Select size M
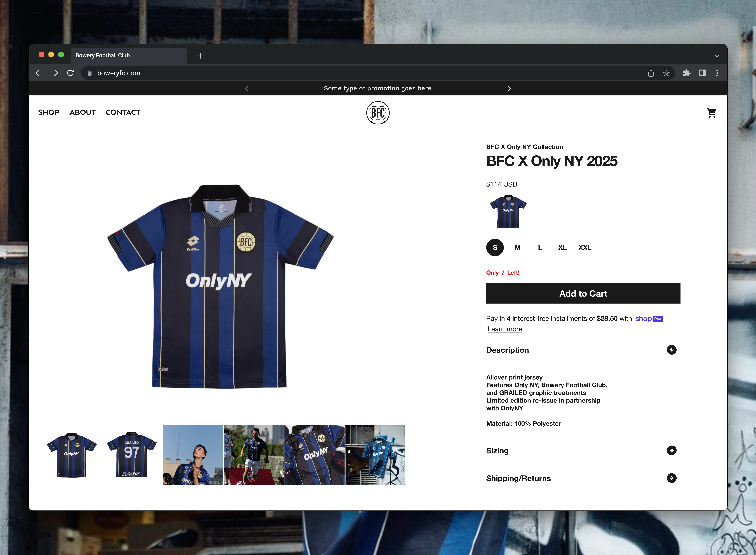This screenshot has width=756, height=555. click(517, 248)
